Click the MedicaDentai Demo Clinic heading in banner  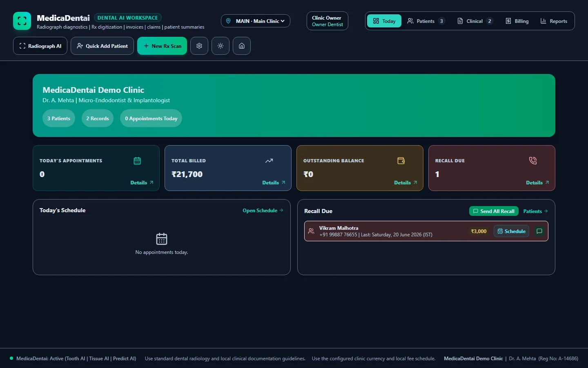click(94, 90)
